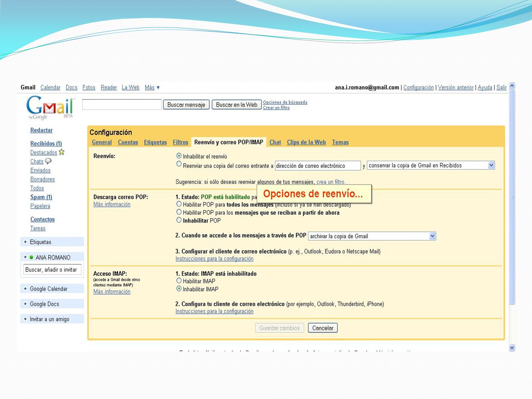The height and width of the screenshot is (399, 532).
Task: Open La Web link in top bar
Action: [131, 88]
